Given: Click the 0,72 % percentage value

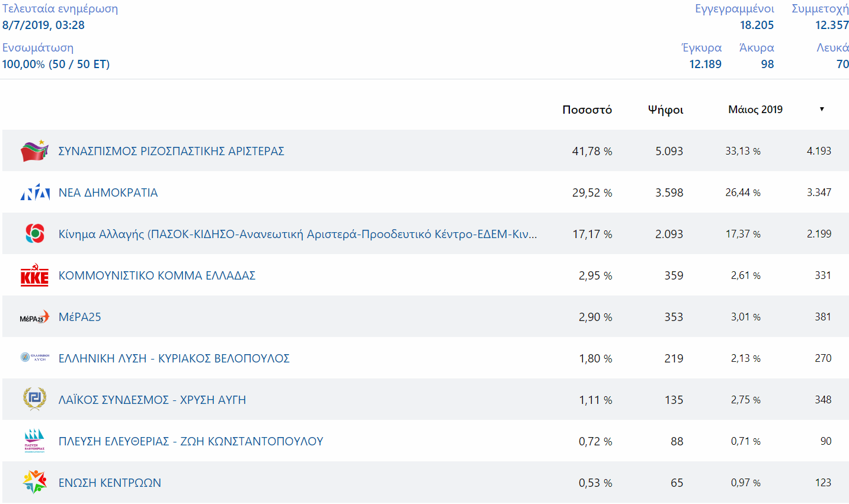Looking at the screenshot, I should (595, 441).
